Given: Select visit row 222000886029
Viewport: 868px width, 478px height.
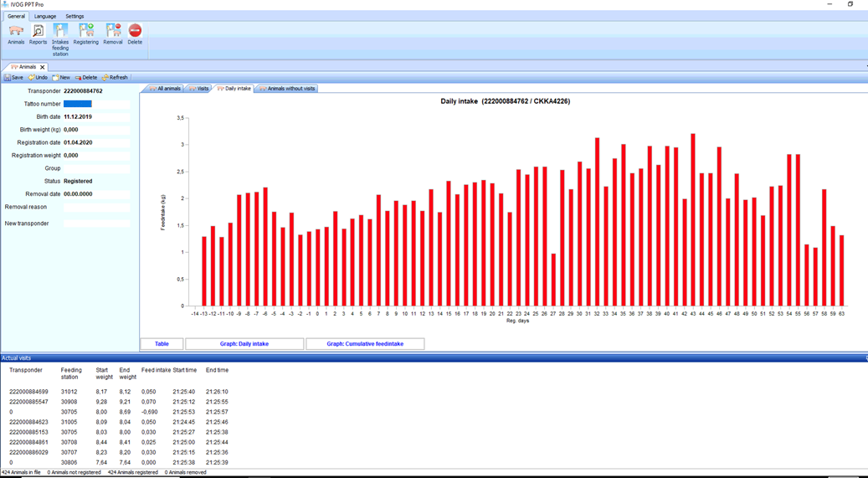Looking at the screenshot, I should pyautogui.click(x=119, y=453).
